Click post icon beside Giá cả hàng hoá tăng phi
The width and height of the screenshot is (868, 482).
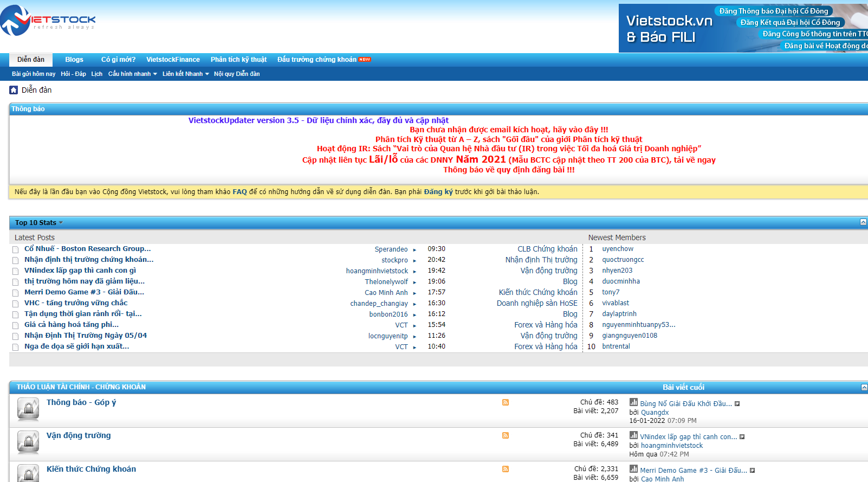(16, 325)
